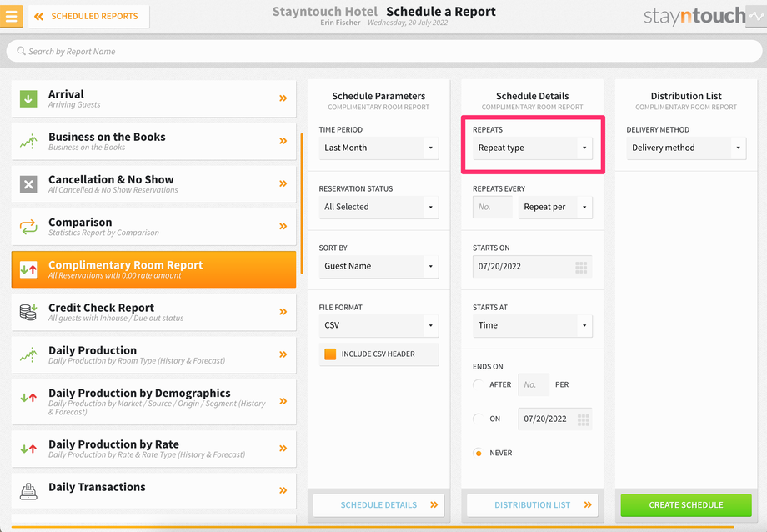
Task: Open the Starts At Time dropdown
Action: point(532,325)
